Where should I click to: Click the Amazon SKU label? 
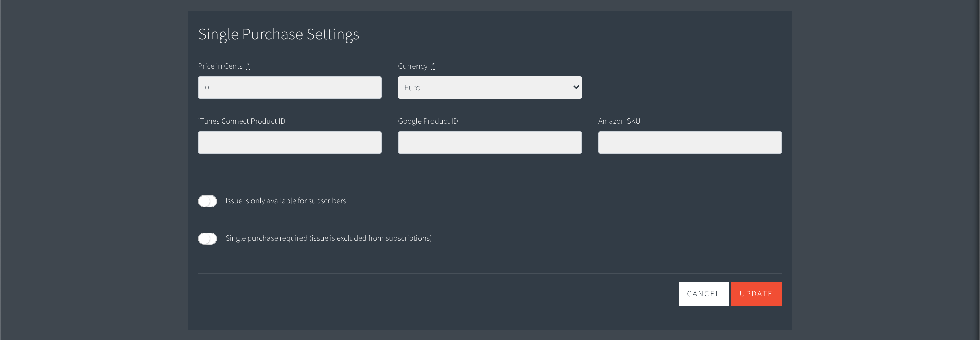click(x=619, y=121)
